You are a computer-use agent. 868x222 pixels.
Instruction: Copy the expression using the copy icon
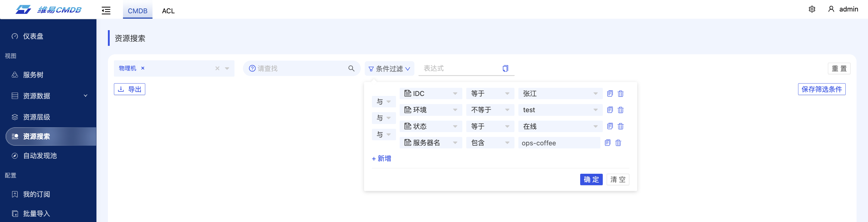click(505, 68)
